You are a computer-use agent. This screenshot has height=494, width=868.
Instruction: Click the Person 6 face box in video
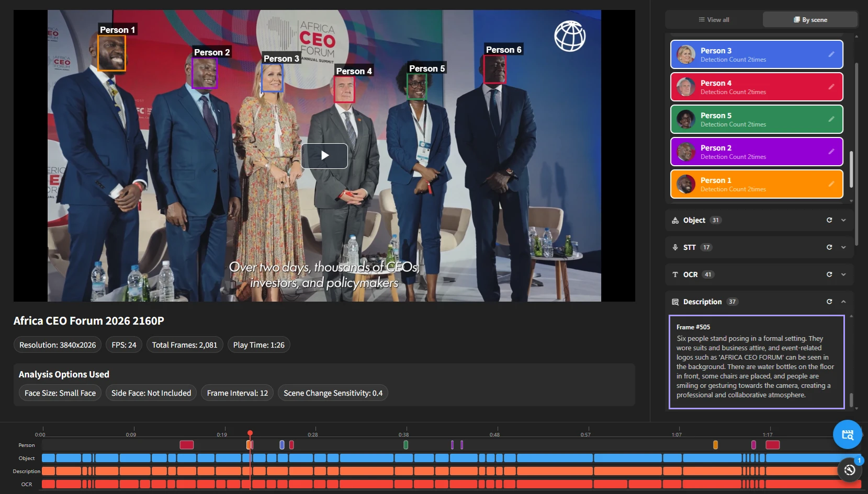point(494,69)
